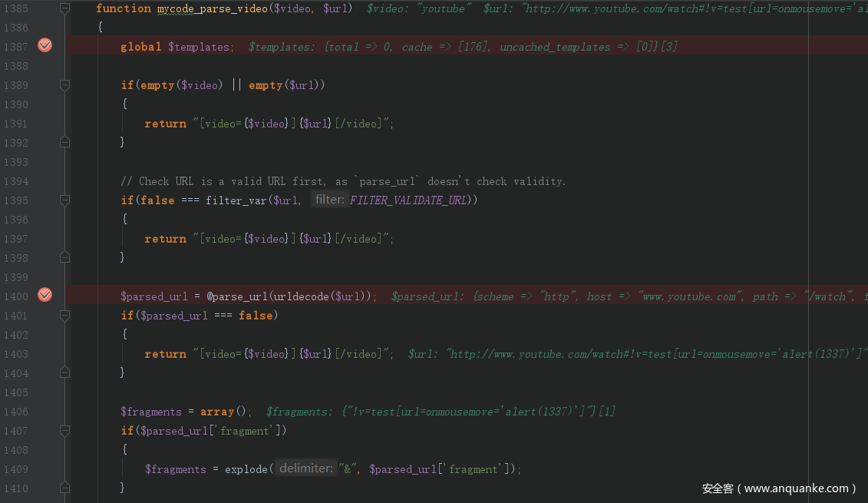
Task: Click the fold end marker on line 1410
Action: [64, 488]
